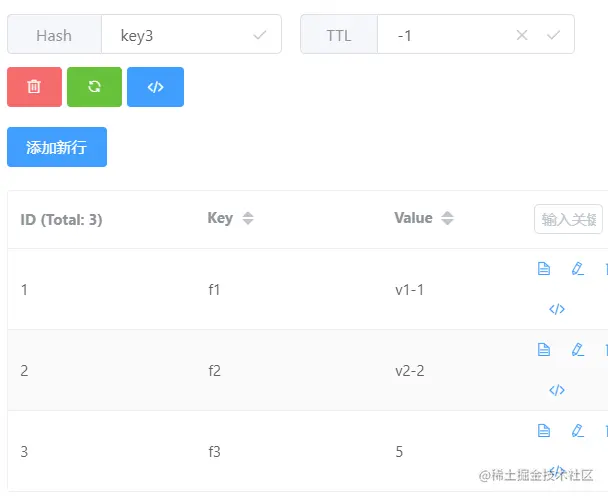Click the green refresh key button
The width and height of the screenshot is (608, 497).
[x=94, y=87]
